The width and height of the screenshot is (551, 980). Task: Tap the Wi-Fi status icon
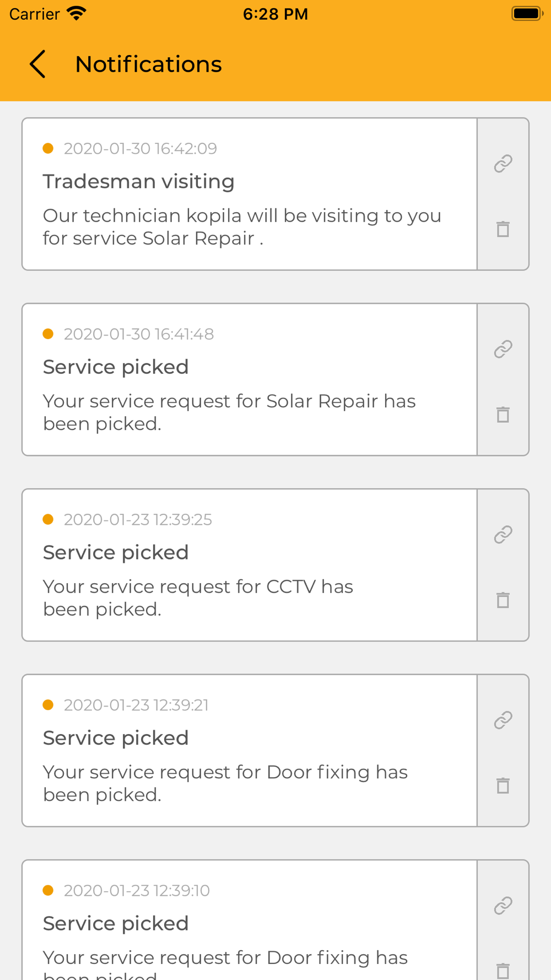[77, 14]
